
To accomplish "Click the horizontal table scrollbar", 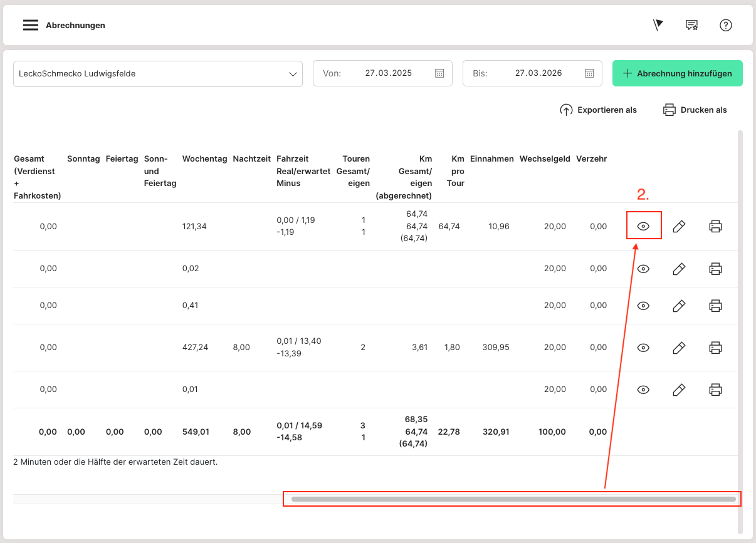I will tap(513, 499).
